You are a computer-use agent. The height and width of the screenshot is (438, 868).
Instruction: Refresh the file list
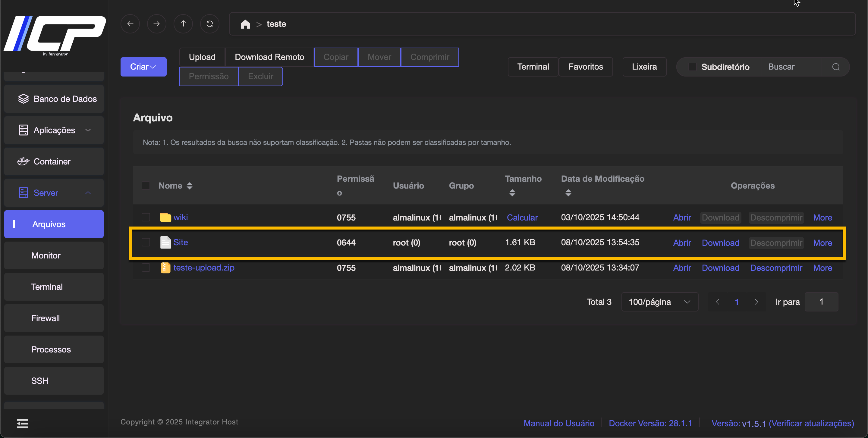[209, 24]
